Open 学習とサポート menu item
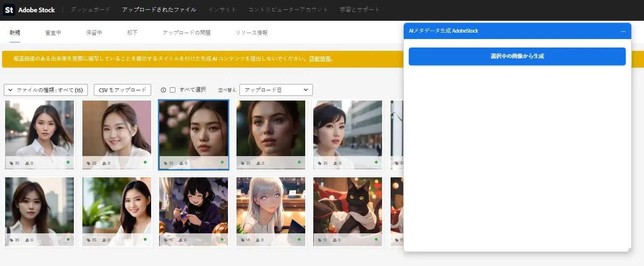The image size is (644, 266). click(x=360, y=9)
